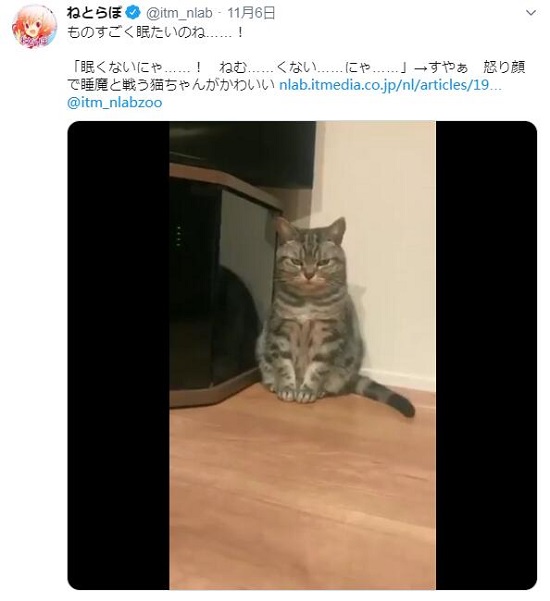This screenshot has width=550, height=601.
Task: Open the 11月6日 tweet timestamp
Action: click(251, 13)
